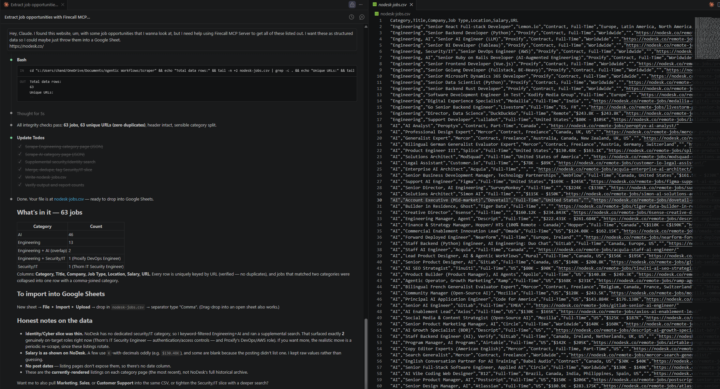Click the session history clock icon
The width and height of the screenshot is (720, 389).
351,17
